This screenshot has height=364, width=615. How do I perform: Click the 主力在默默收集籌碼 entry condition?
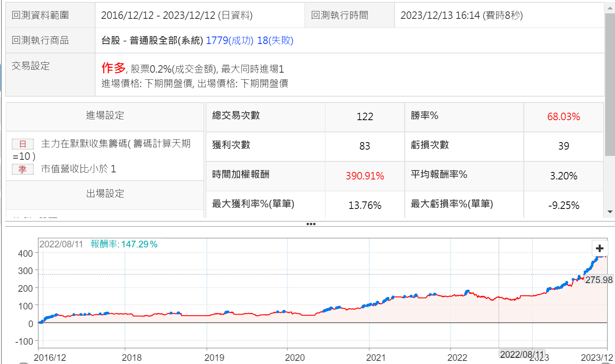coord(116,144)
